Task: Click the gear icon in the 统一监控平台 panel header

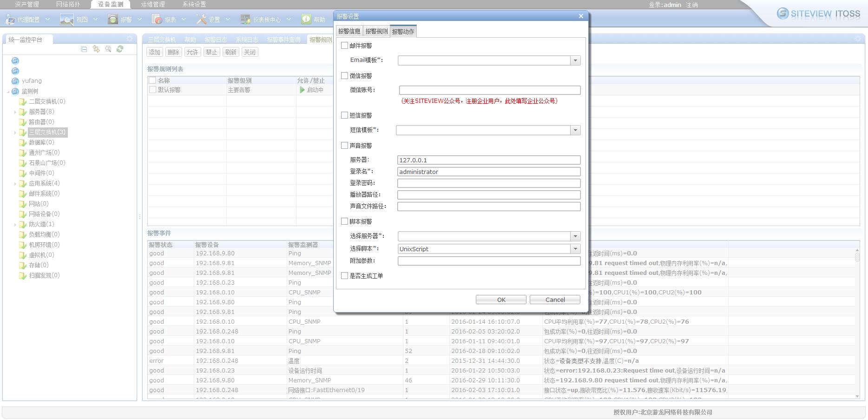Action: [x=130, y=39]
